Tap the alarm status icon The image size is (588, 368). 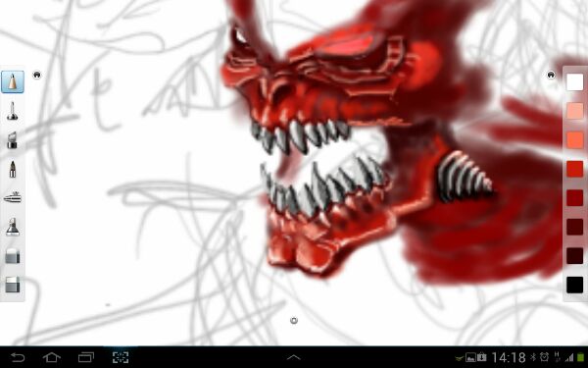544,357
